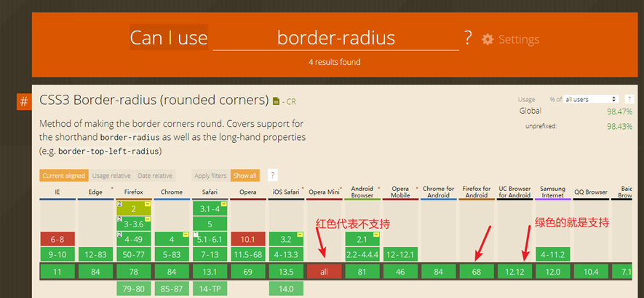Click the red Opera 10.1 cell
The width and height of the screenshot is (644, 298).
[248, 239]
